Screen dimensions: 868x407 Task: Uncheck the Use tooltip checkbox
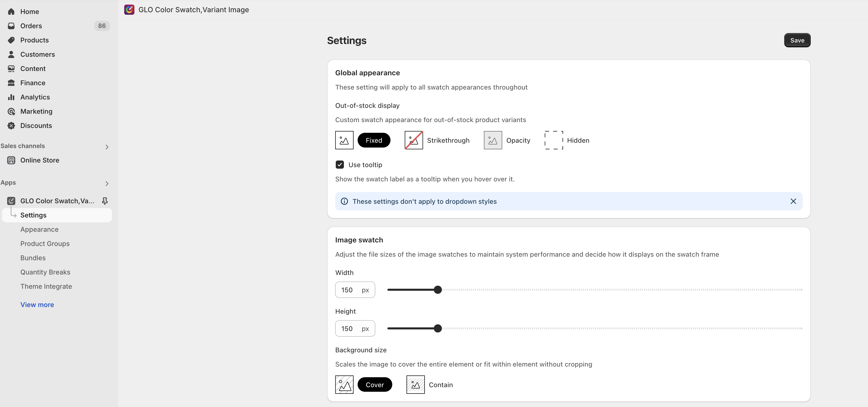(340, 165)
